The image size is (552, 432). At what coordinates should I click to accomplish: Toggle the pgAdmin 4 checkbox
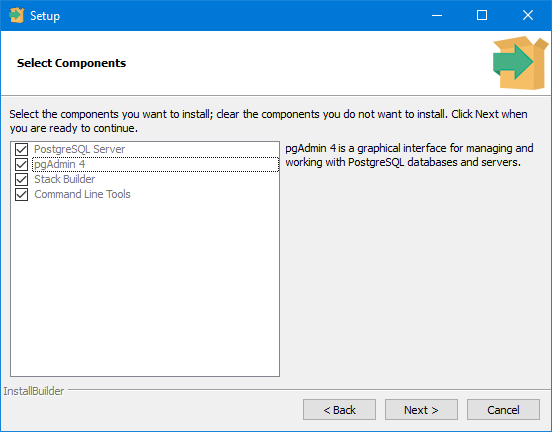coord(21,164)
